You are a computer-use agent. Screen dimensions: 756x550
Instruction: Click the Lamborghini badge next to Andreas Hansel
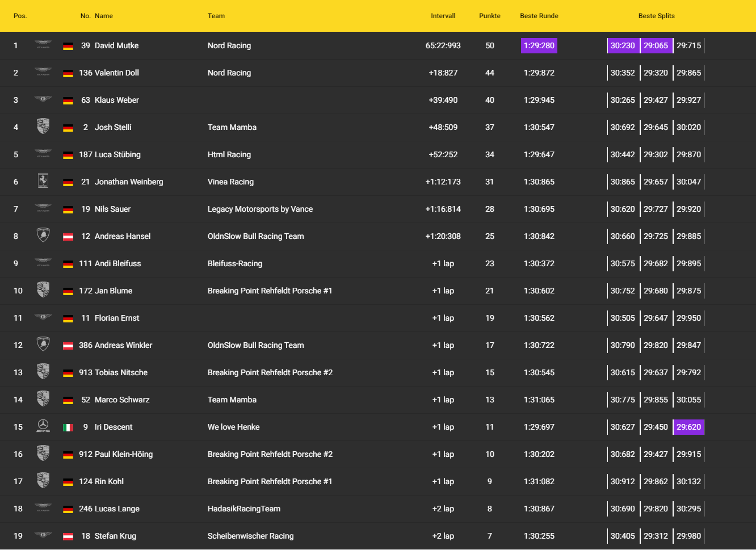(43, 236)
